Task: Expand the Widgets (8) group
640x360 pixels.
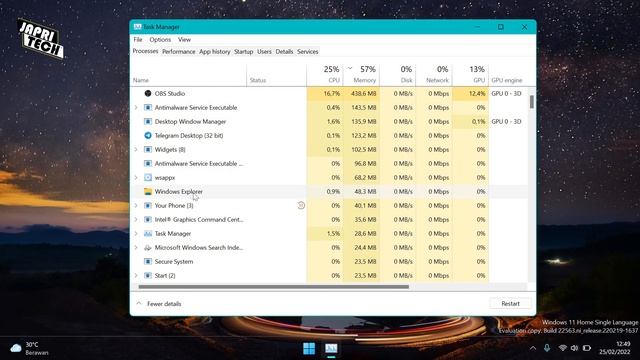Action: [x=136, y=149]
